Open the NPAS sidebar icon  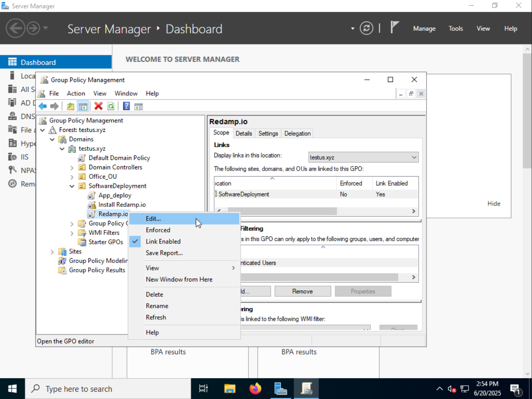13,170
